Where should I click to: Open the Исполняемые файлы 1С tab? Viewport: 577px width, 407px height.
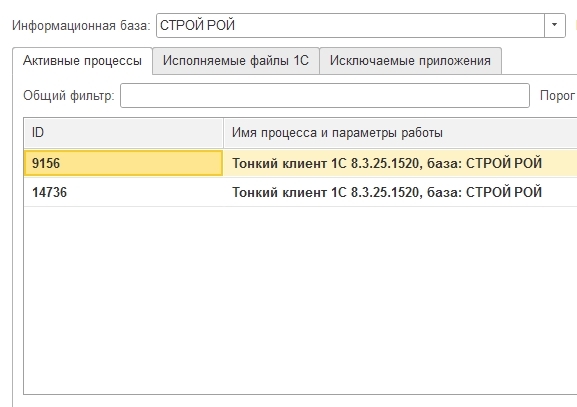(x=236, y=61)
